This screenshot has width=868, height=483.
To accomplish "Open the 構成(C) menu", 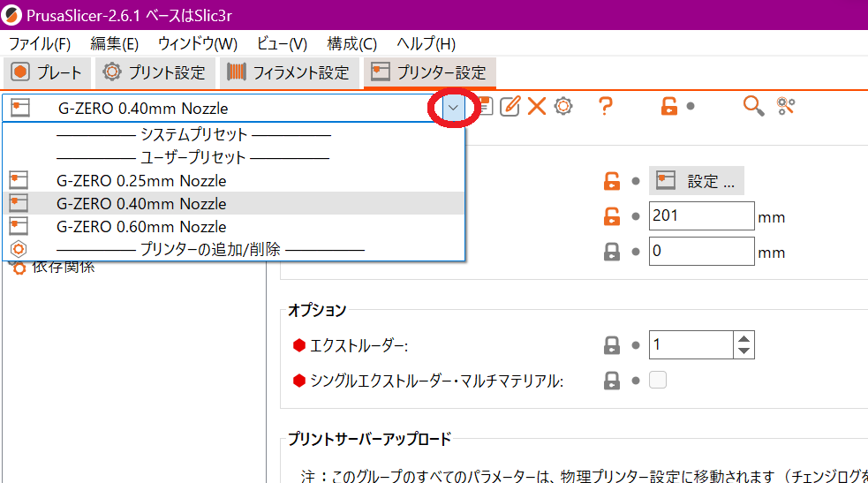I will (x=351, y=43).
